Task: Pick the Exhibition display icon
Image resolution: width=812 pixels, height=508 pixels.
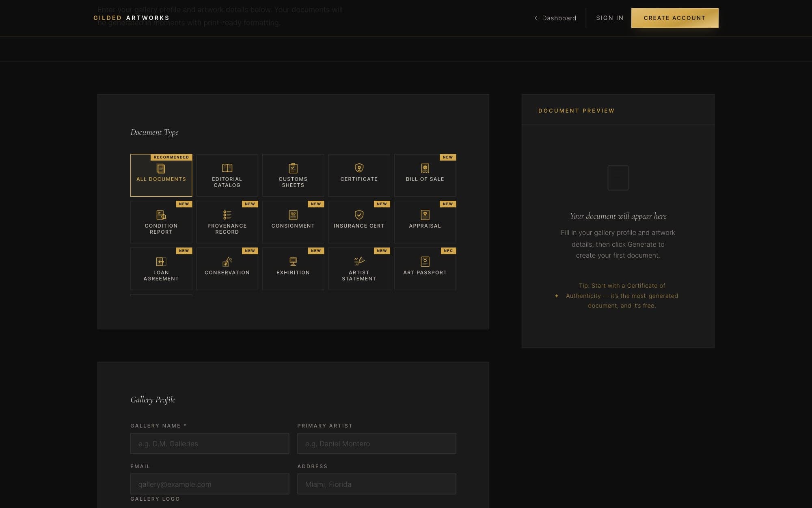Action: (x=293, y=261)
